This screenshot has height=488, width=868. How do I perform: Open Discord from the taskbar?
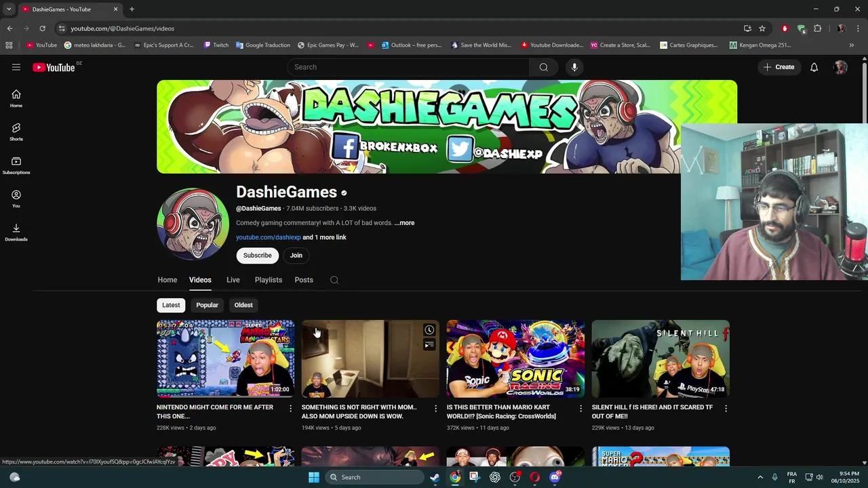coord(555,477)
